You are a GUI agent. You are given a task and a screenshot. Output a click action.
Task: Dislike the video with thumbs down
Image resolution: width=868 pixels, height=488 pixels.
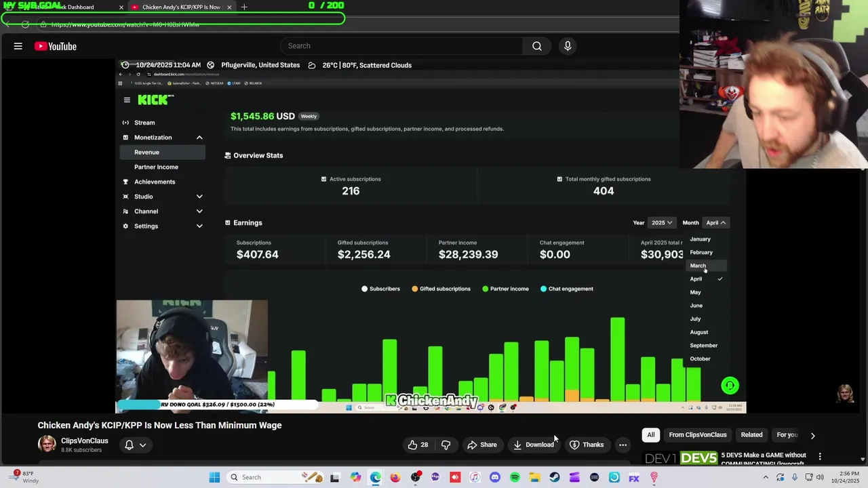point(446,445)
